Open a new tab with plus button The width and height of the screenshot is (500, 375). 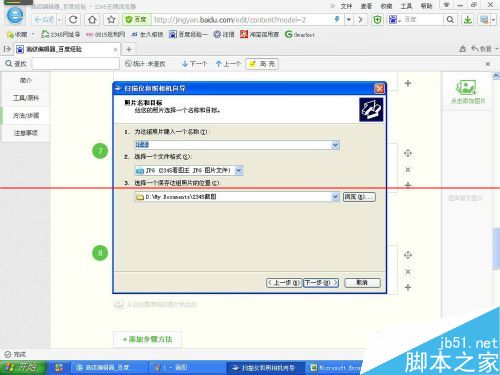[x=129, y=49]
